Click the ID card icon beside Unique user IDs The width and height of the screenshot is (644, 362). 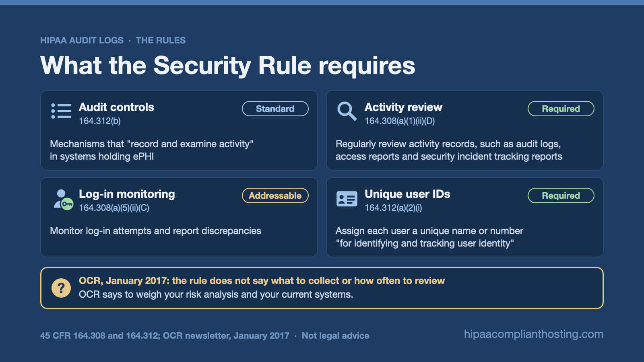347,199
